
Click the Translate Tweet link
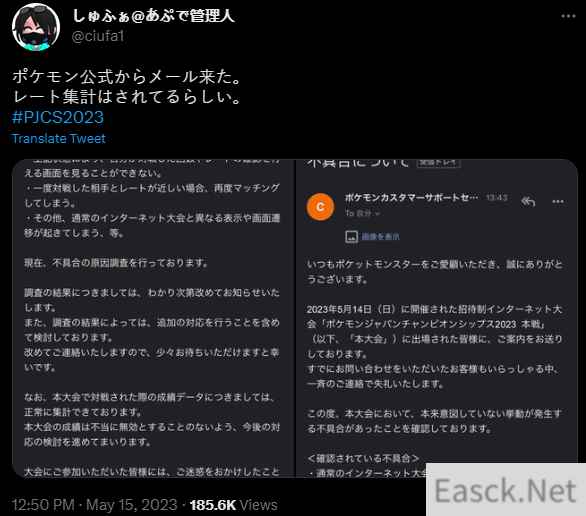(59, 139)
